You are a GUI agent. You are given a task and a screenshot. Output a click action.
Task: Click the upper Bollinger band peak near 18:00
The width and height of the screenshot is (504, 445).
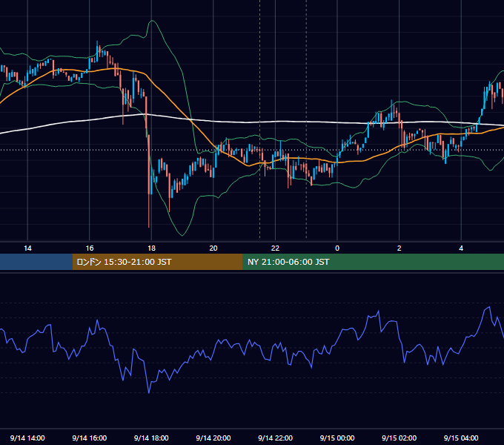(152, 21)
